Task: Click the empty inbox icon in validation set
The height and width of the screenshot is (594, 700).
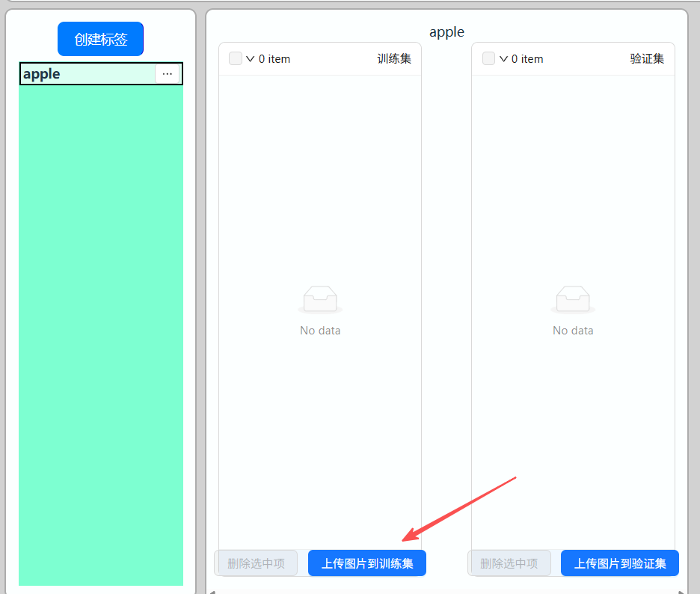Action: click(x=573, y=299)
